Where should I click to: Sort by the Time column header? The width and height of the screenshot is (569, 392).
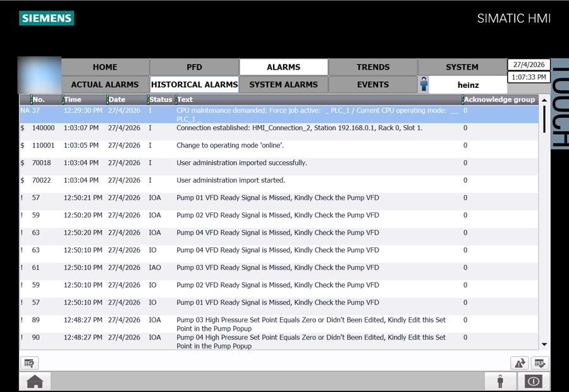pyautogui.click(x=84, y=99)
